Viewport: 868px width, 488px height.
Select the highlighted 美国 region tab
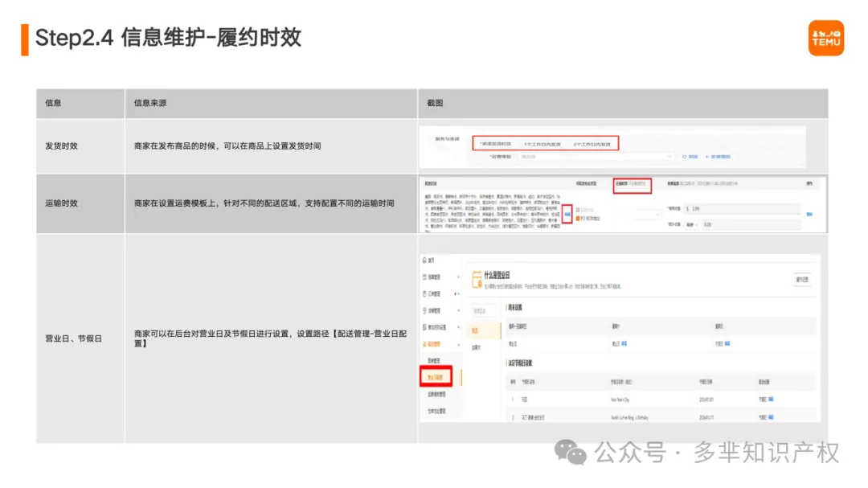pyautogui.click(x=485, y=330)
